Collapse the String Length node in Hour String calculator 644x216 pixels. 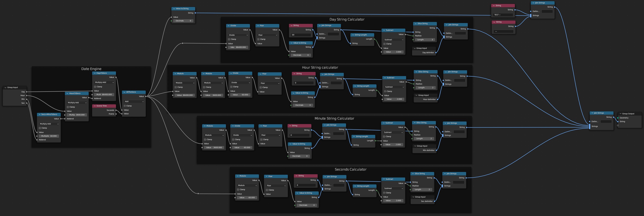pyautogui.click(x=355, y=86)
